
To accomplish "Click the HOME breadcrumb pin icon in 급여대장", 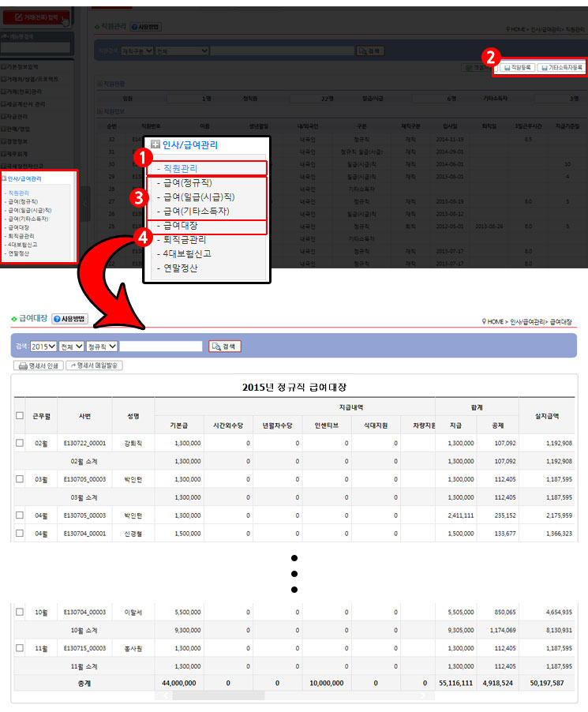I will click(483, 322).
